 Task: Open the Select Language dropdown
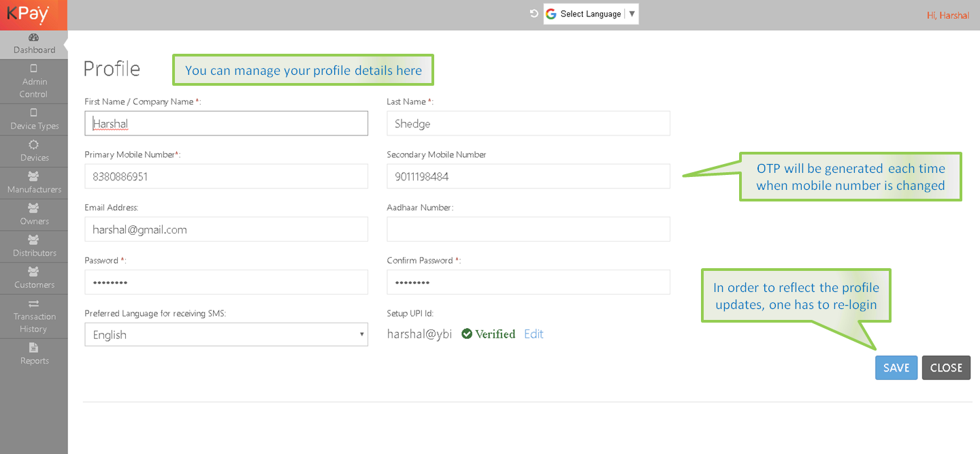pos(591,14)
